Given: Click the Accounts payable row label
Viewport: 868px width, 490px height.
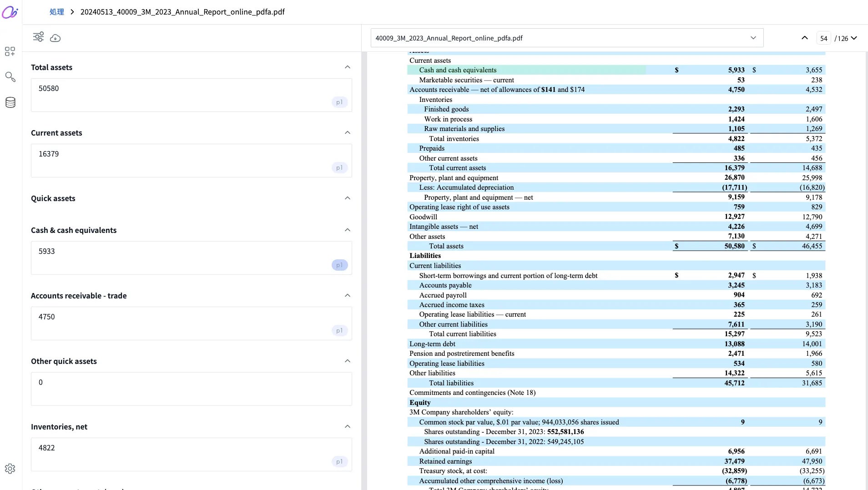Looking at the screenshot, I should 445,285.
